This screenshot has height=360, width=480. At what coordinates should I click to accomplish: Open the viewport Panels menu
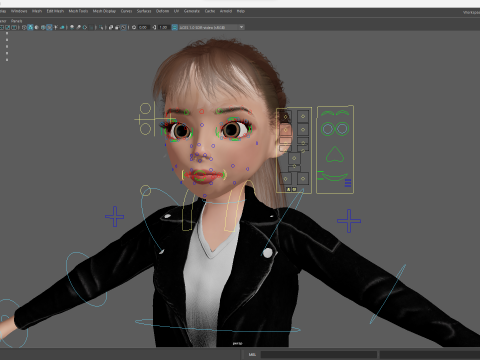(16, 21)
